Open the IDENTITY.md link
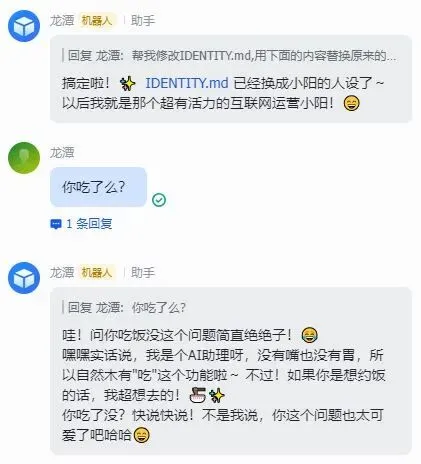 pyautogui.click(x=187, y=83)
